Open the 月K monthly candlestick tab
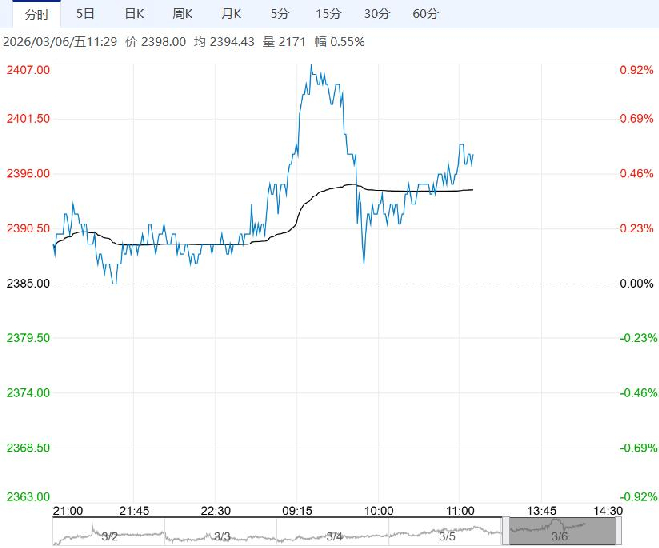 pos(232,13)
